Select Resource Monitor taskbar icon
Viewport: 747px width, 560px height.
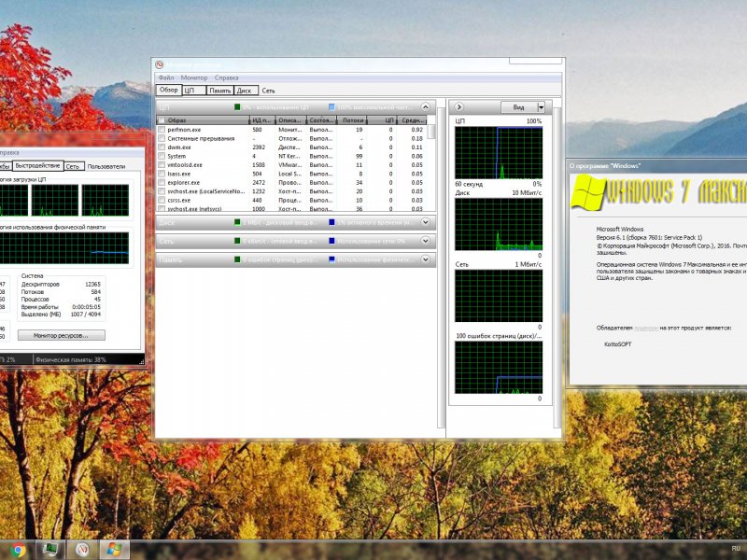coord(82,550)
